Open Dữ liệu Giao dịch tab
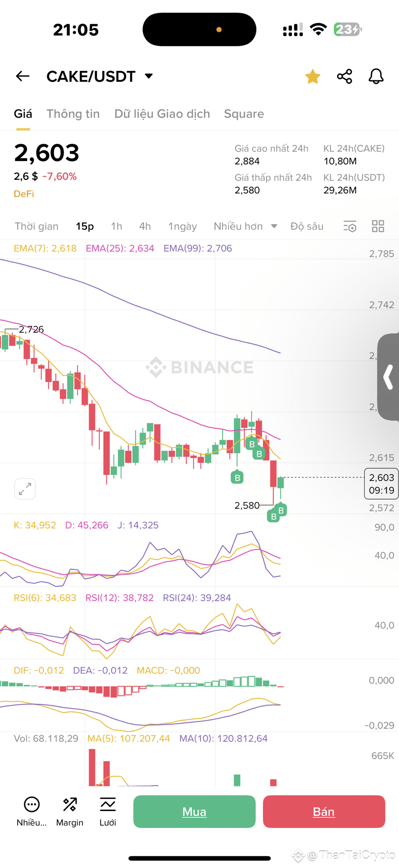 coord(162,114)
